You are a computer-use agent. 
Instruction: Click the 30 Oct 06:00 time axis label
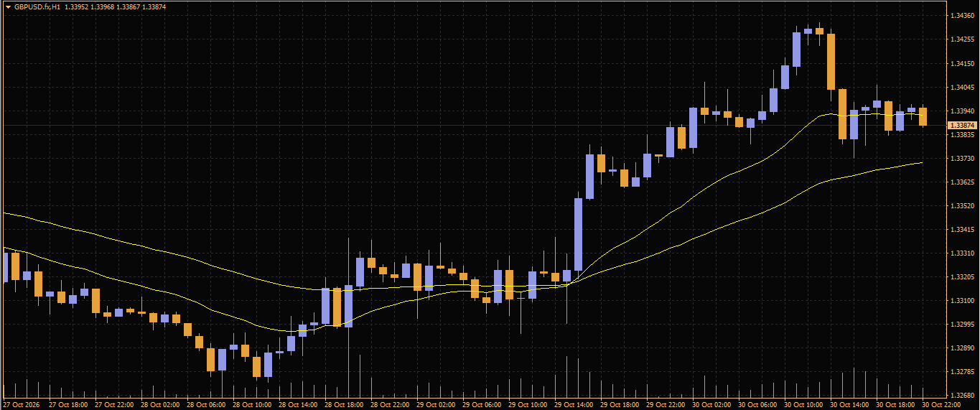point(758,405)
